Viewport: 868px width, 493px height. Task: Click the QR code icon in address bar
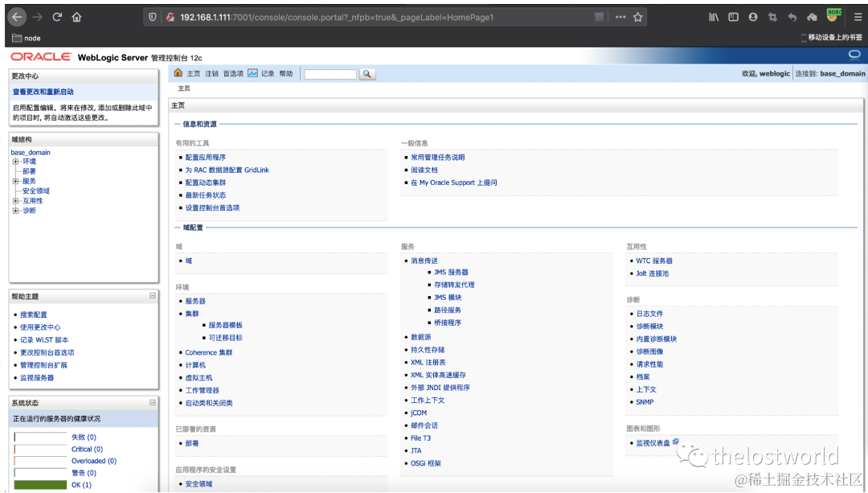[x=599, y=17]
